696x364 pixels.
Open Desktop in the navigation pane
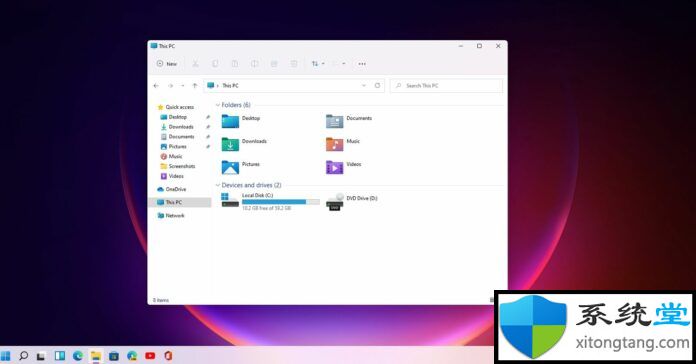pos(174,117)
